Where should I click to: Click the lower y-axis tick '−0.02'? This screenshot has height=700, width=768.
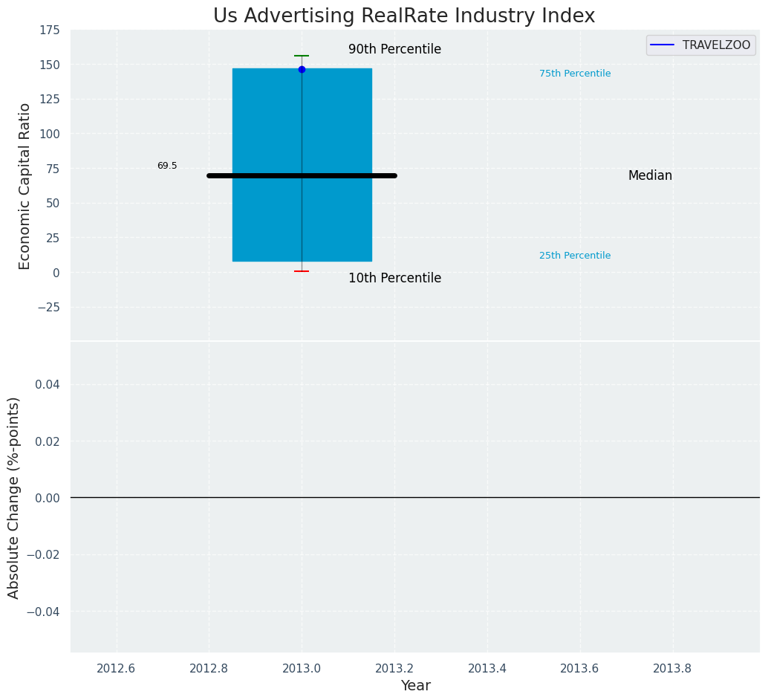click(x=43, y=555)
